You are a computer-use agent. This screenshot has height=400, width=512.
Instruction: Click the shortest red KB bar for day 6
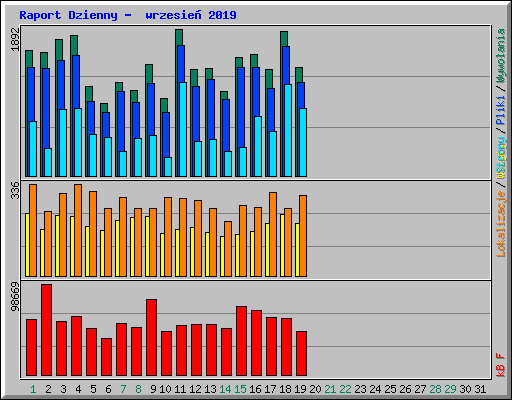[x=107, y=357]
